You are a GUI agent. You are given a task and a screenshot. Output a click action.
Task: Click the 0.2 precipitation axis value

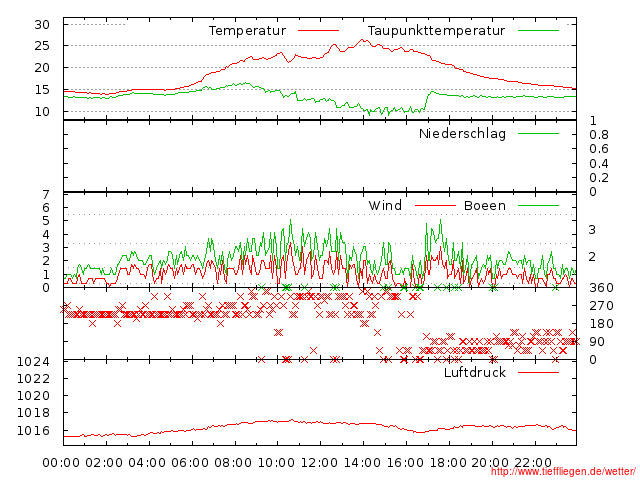(599, 178)
